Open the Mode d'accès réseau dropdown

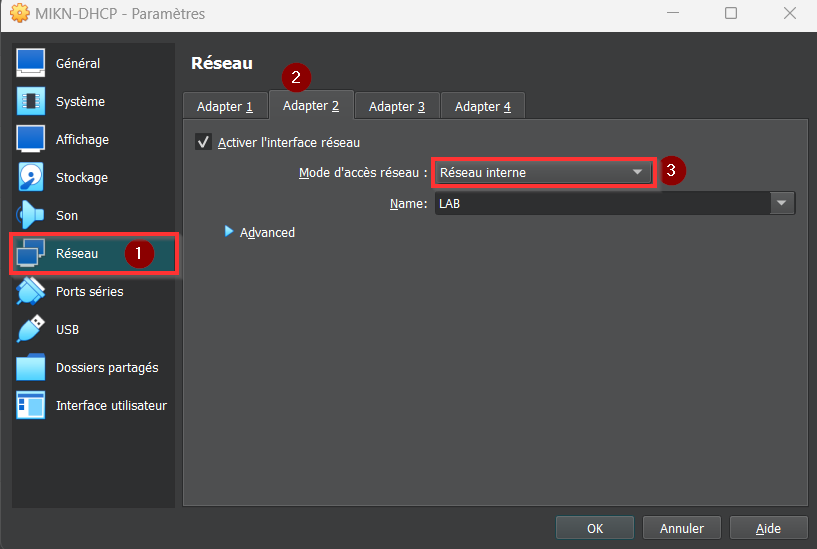click(x=544, y=172)
